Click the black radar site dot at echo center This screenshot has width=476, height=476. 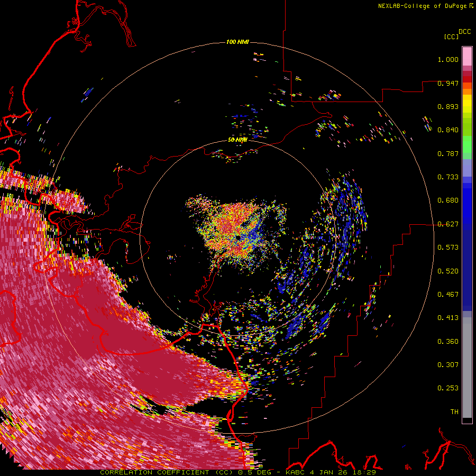(x=239, y=237)
